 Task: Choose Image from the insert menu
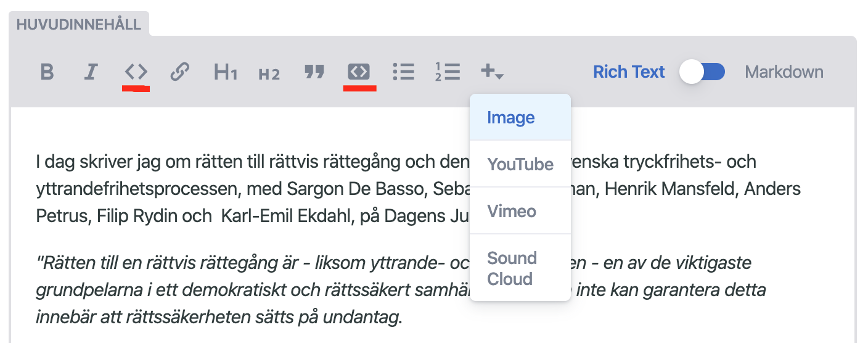tap(520, 117)
